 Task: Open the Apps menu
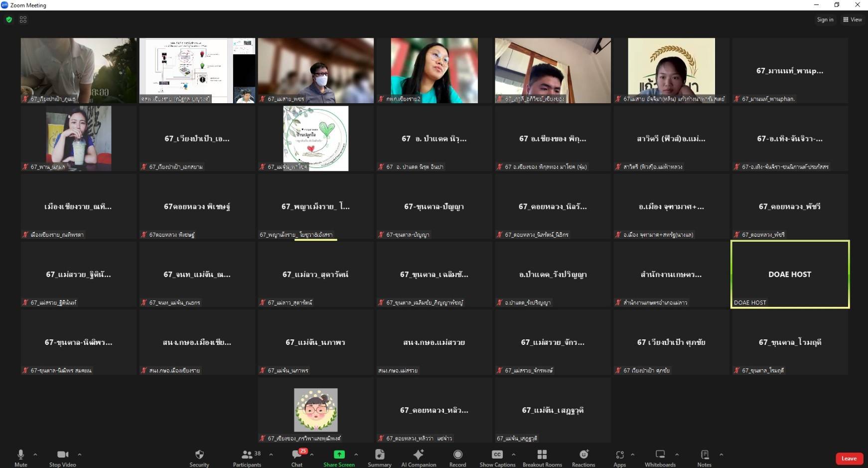[x=619, y=457]
